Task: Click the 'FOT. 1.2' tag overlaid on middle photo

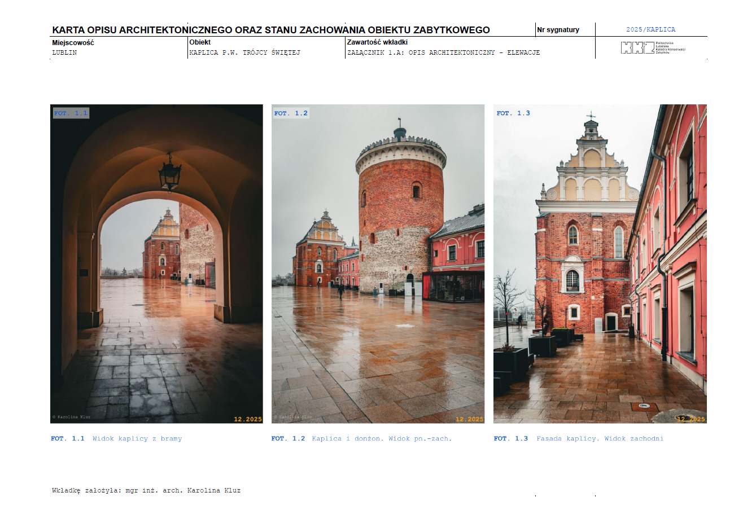Action: click(x=291, y=113)
